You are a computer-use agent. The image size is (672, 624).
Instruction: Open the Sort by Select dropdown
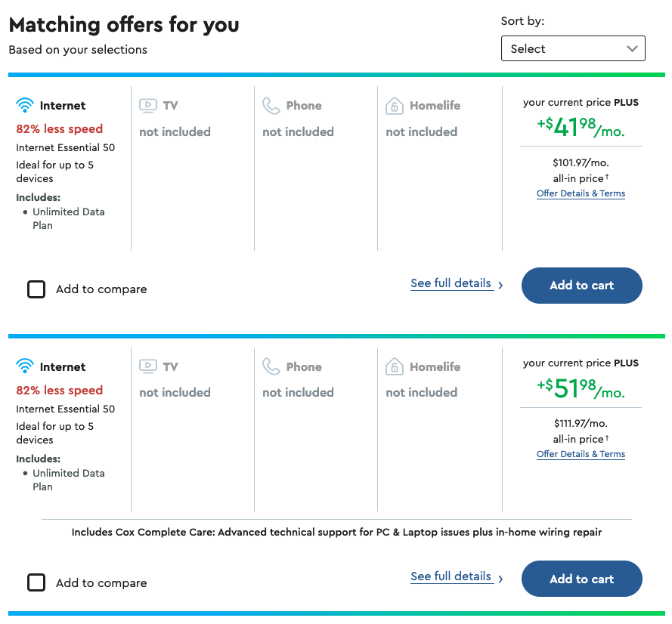point(573,48)
